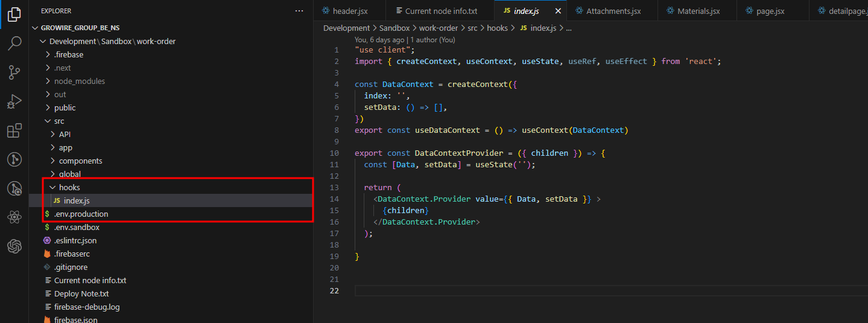Open the Extensions marketplace icon

[x=14, y=130]
